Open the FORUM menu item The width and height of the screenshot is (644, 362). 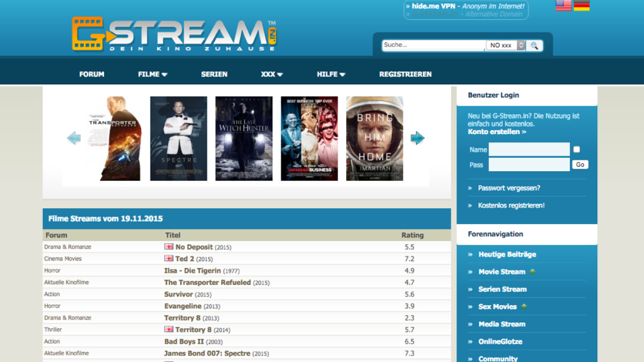pyautogui.click(x=91, y=74)
